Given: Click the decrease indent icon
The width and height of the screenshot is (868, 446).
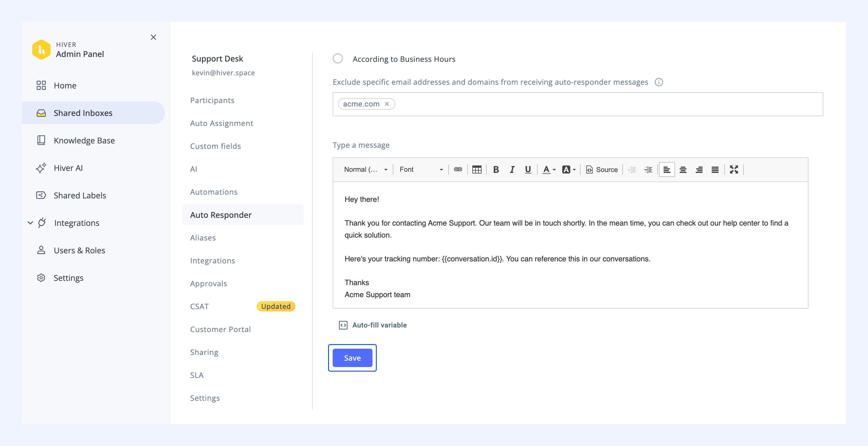Looking at the screenshot, I should pyautogui.click(x=632, y=169).
